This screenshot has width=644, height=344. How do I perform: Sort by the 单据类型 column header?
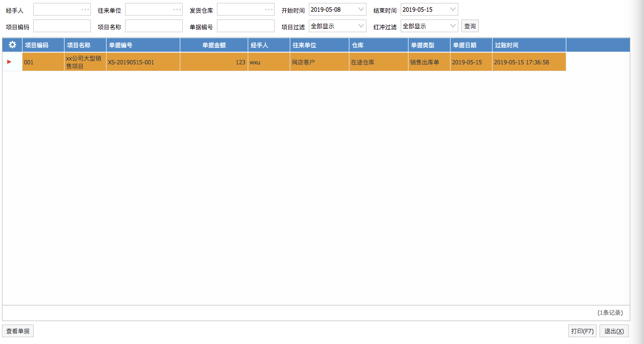tap(429, 45)
